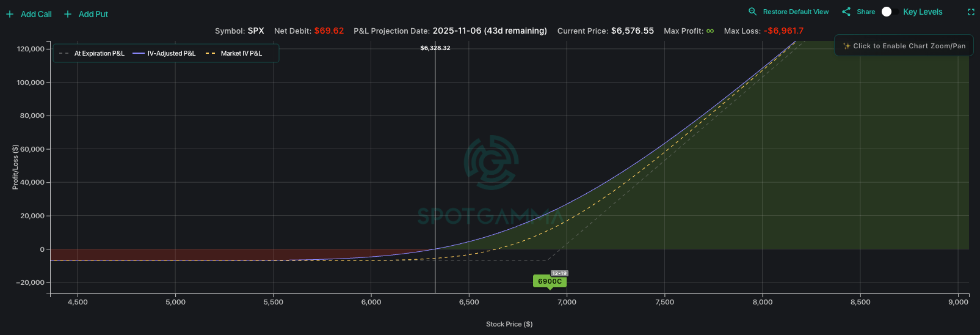Click Restore Default View link

pos(796,12)
